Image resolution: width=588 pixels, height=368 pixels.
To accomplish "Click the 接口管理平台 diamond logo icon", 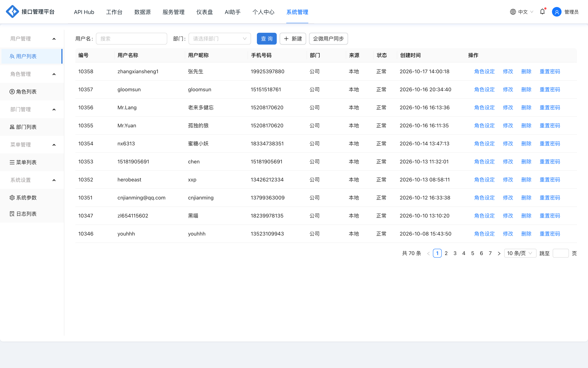I will pyautogui.click(x=12, y=11).
